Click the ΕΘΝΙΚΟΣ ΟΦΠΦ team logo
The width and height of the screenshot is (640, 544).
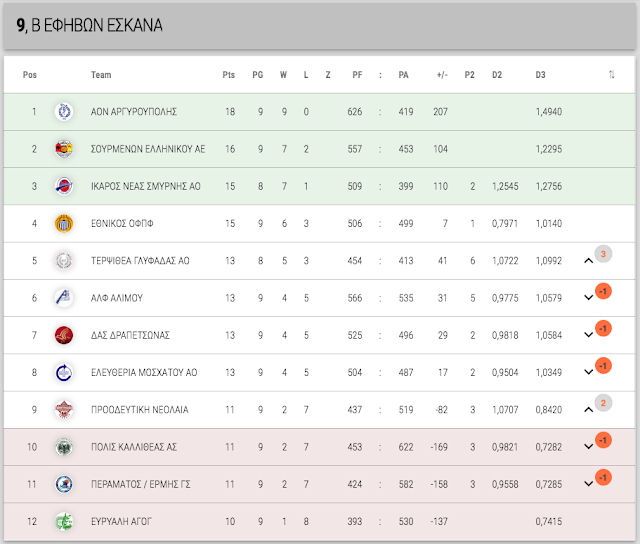(64, 223)
